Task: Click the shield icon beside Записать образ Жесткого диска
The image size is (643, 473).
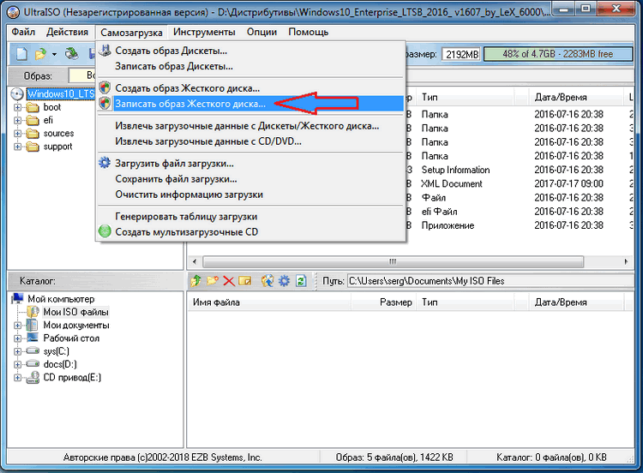Action: point(105,103)
